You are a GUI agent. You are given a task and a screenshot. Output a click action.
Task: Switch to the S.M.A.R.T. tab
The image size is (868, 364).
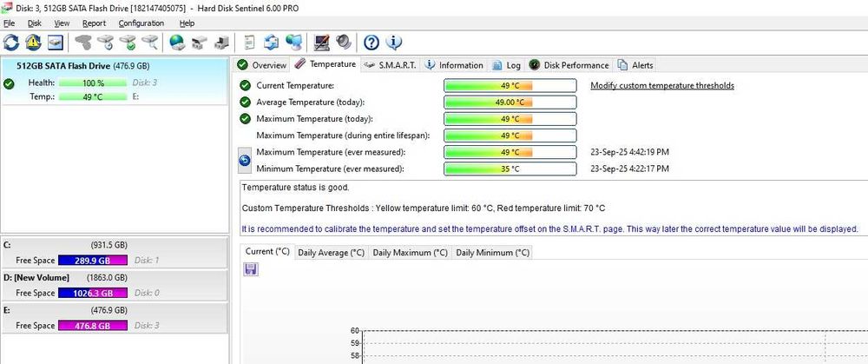(x=391, y=65)
